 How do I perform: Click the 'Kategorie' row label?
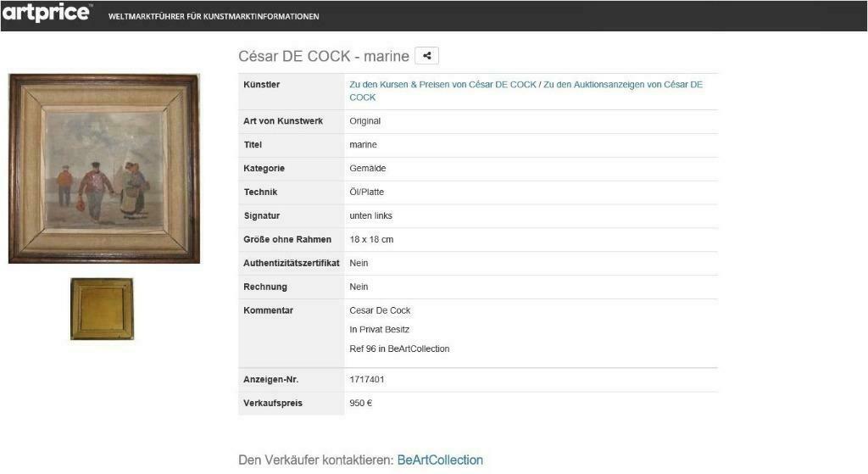[264, 169]
